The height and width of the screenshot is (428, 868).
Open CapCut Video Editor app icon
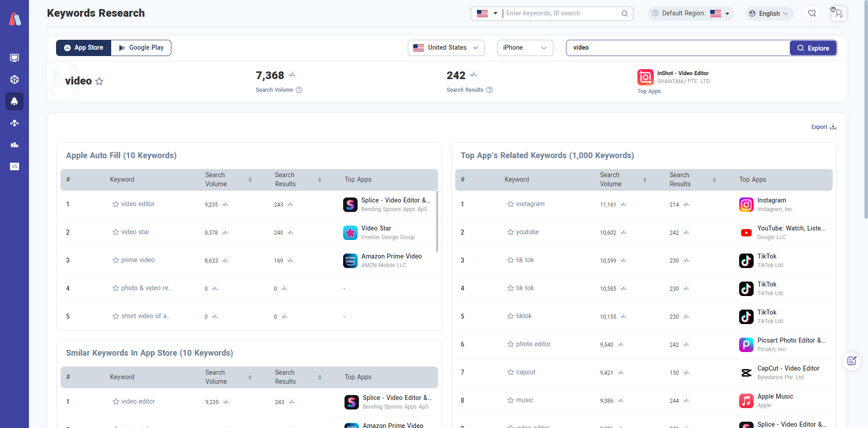pyautogui.click(x=746, y=373)
